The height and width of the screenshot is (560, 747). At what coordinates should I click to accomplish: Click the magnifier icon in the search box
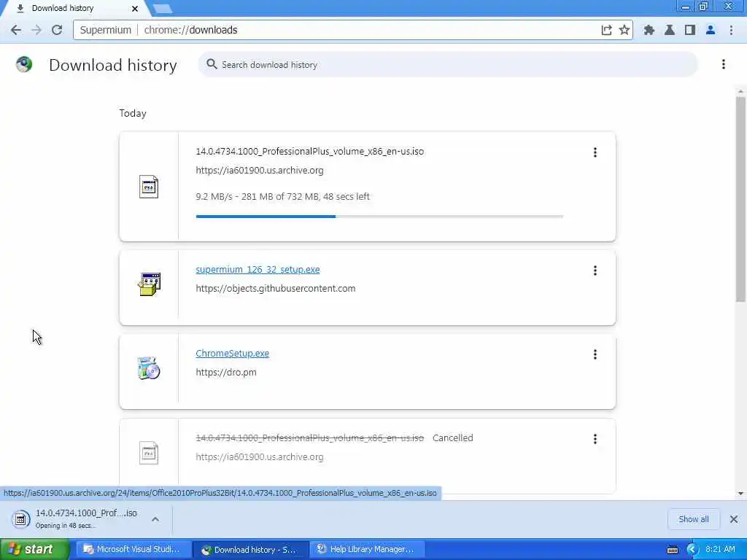click(x=212, y=64)
